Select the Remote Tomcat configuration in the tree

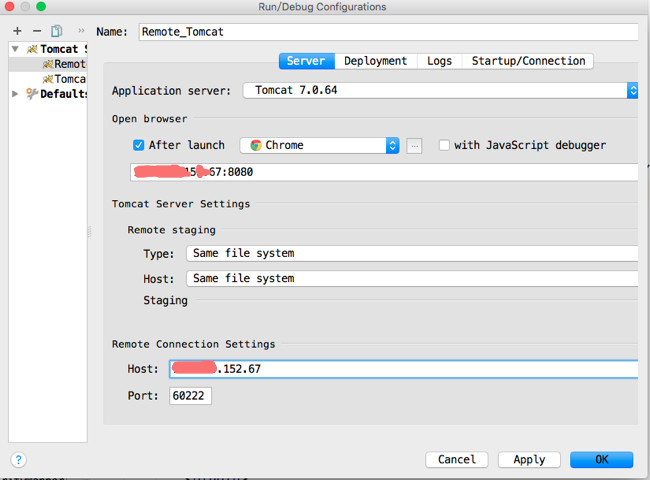(x=69, y=64)
